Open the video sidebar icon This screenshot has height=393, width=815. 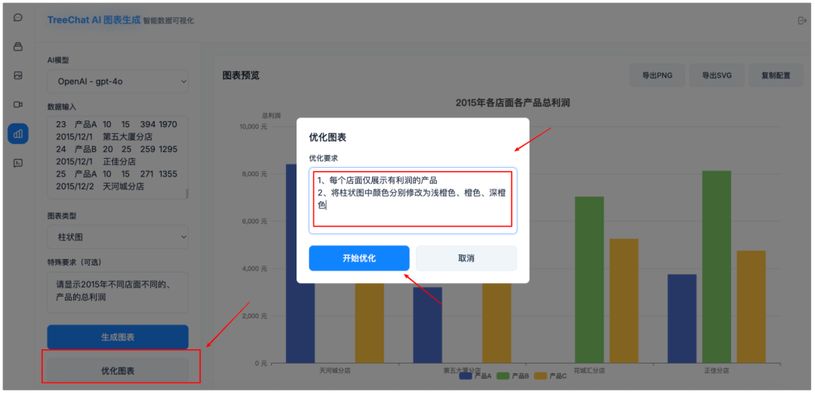point(18,104)
